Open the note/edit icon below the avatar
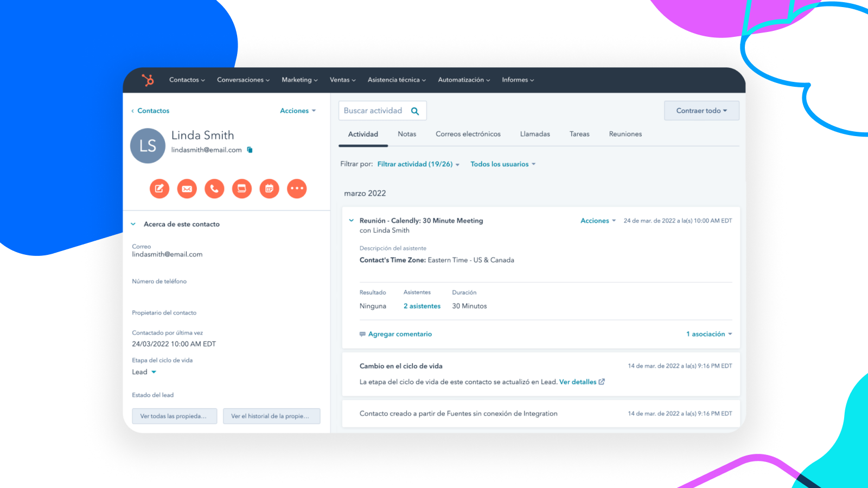Image resolution: width=868 pixels, height=488 pixels. (x=159, y=189)
